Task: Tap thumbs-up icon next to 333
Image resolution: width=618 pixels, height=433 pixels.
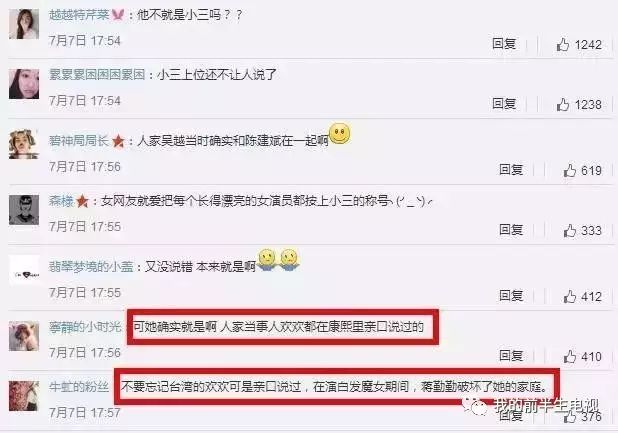Action: coord(570,230)
